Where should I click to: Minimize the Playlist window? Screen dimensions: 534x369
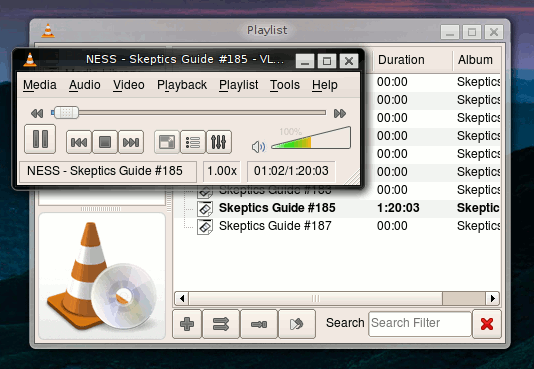point(450,32)
